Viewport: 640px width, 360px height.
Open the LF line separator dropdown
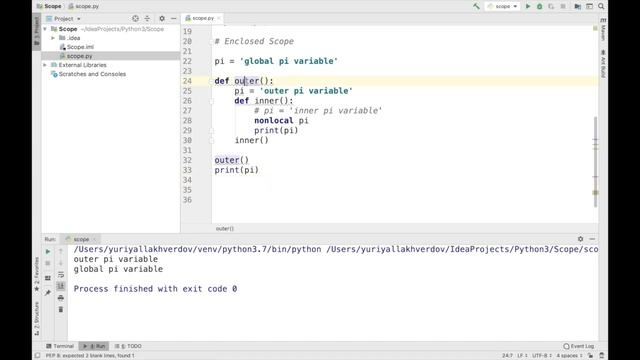pos(522,356)
